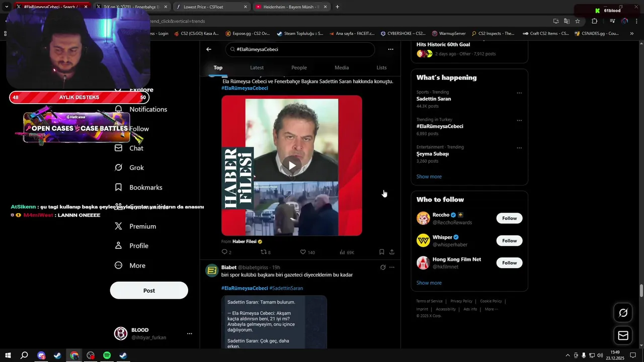Open #SadettinSaran hashtag in Biabet post
The height and width of the screenshot is (362, 644).
[x=286, y=288]
